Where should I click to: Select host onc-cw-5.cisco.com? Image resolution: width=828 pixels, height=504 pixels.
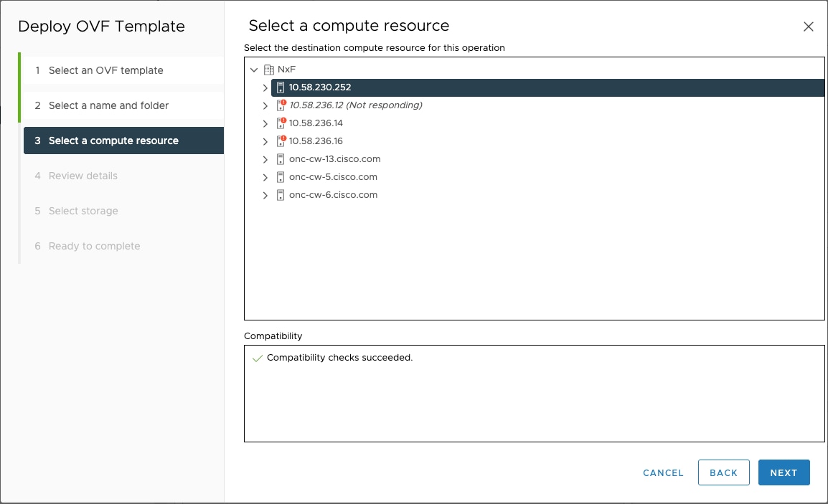click(x=333, y=177)
